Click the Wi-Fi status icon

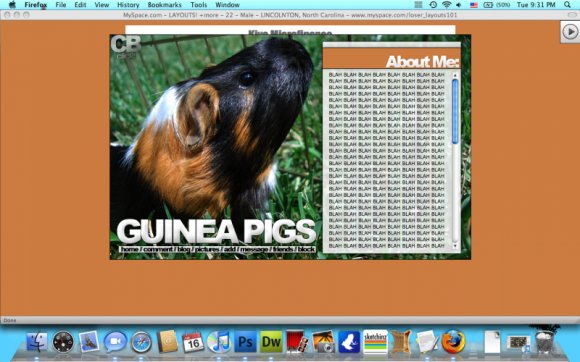click(446, 5)
